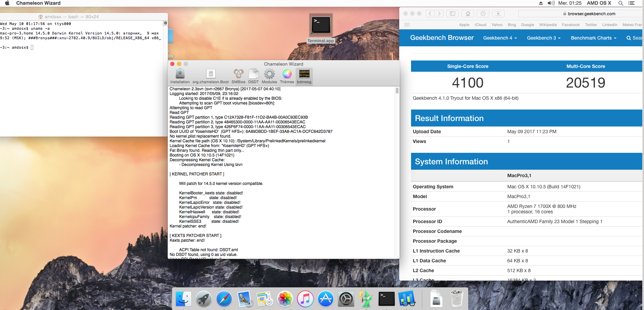
Task: Click the volume icon in the menu bar
Action: click(551, 3)
